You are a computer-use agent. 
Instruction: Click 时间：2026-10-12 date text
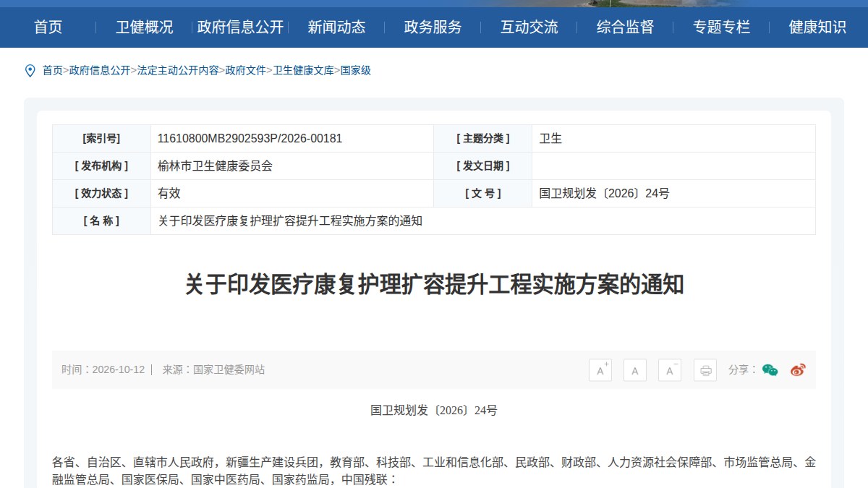point(103,370)
